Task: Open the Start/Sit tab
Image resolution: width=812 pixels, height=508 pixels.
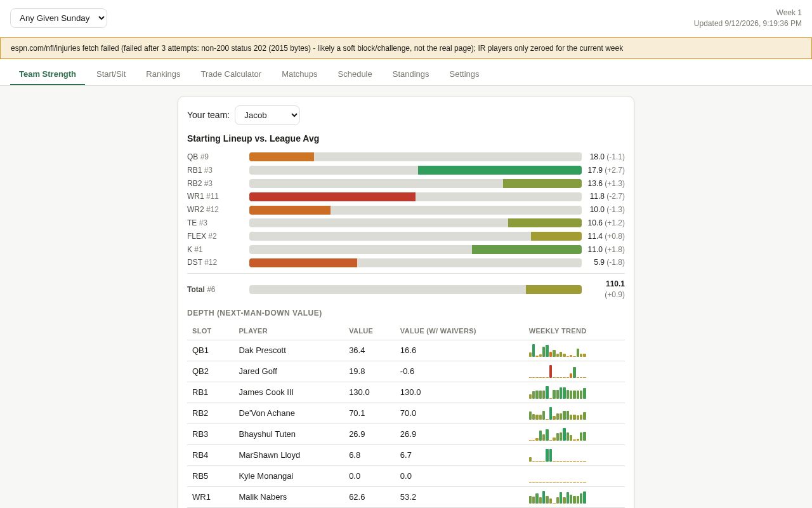Action: [x=111, y=74]
